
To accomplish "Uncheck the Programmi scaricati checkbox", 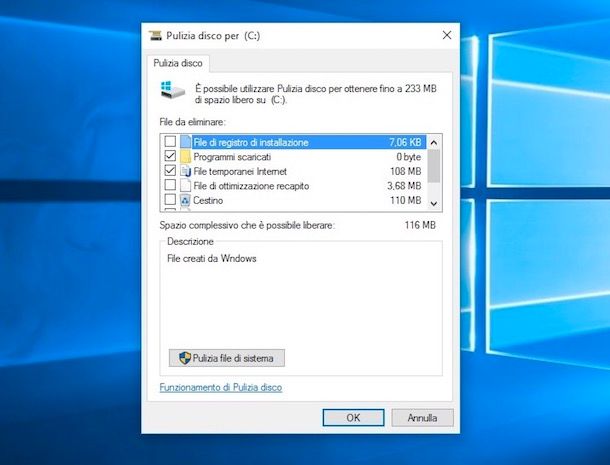I will point(170,156).
